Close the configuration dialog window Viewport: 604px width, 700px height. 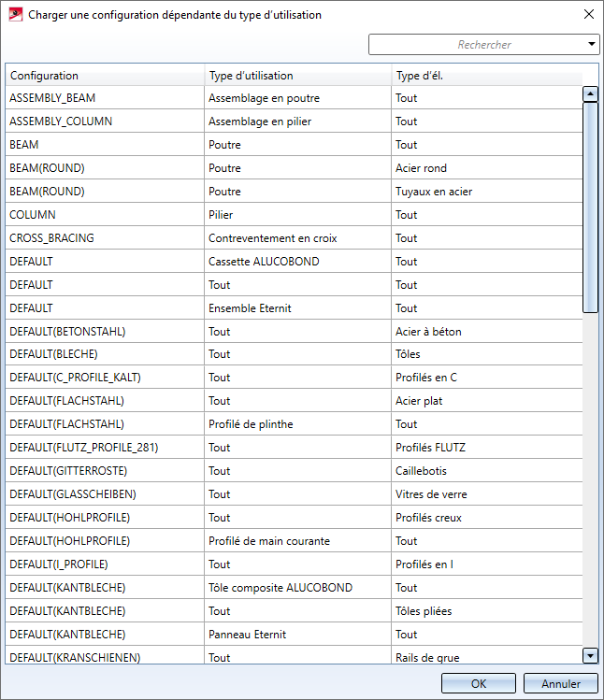[x=588, y=15]
